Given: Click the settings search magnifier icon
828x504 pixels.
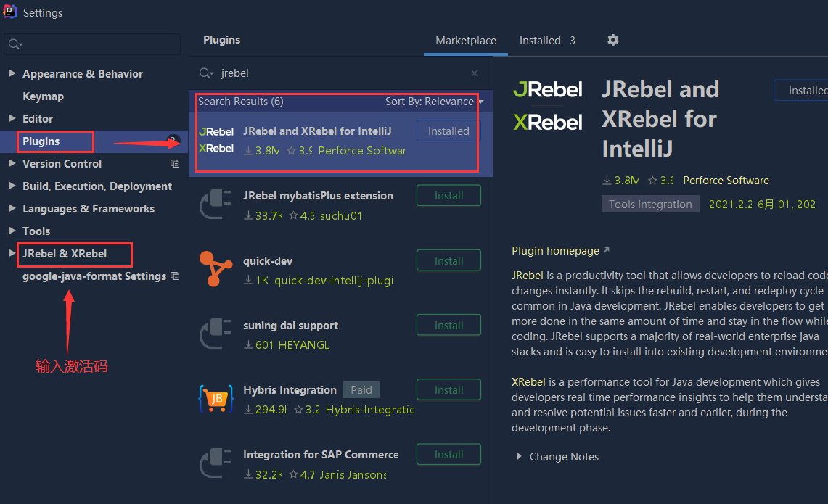Looking at the screenshot, I should point(15,44).
